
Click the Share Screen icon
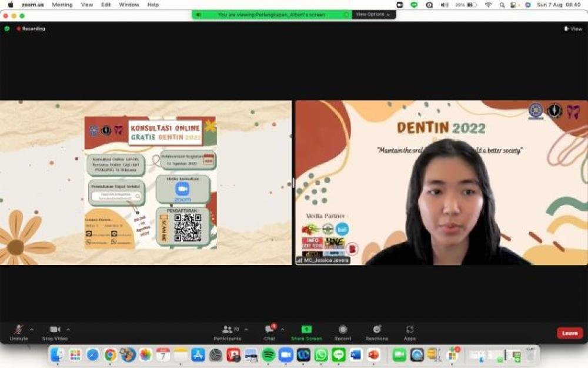pos(306,330)
